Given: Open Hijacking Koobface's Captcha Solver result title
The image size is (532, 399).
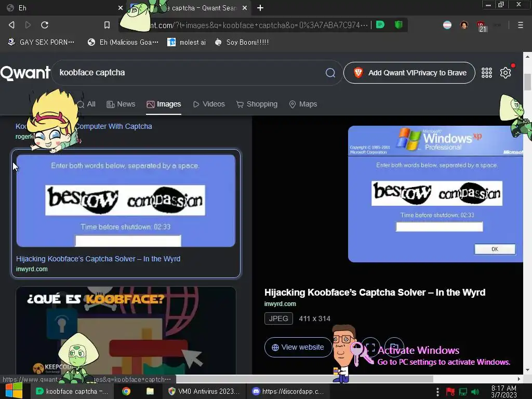Looking at the screenshot, I should click(x=98, y=259).
